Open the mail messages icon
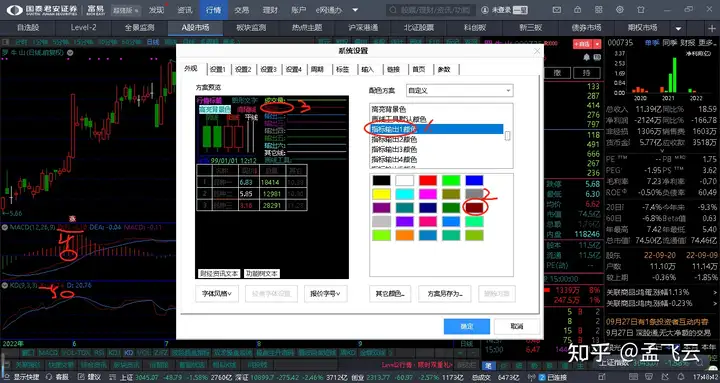The height and width of the screenshot is (383, 720). click(557, 10)
